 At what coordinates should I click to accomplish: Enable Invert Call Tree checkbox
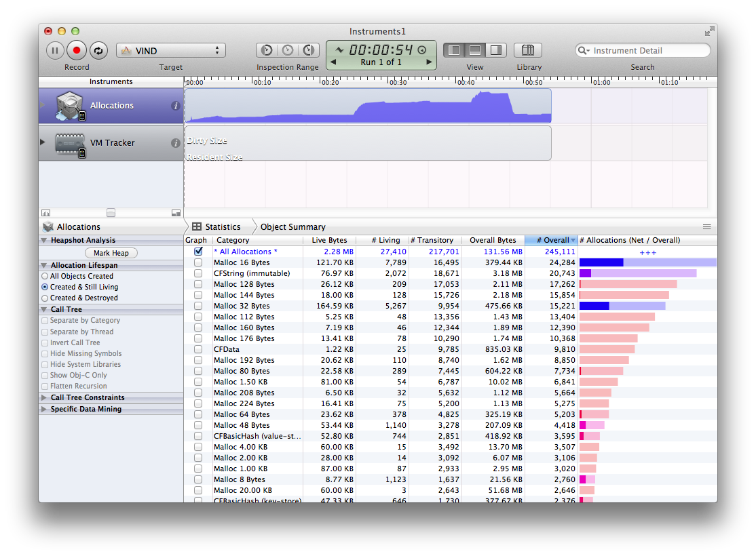click(45, 342)
